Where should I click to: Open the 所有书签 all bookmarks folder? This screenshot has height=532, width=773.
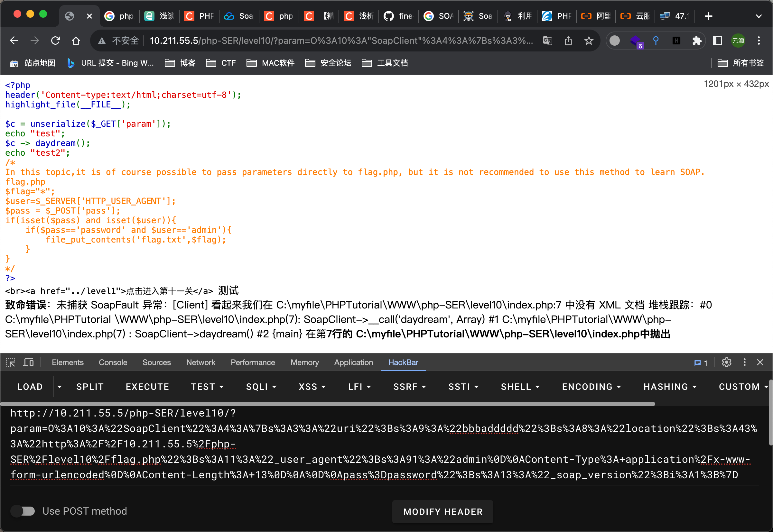(740, 63)
